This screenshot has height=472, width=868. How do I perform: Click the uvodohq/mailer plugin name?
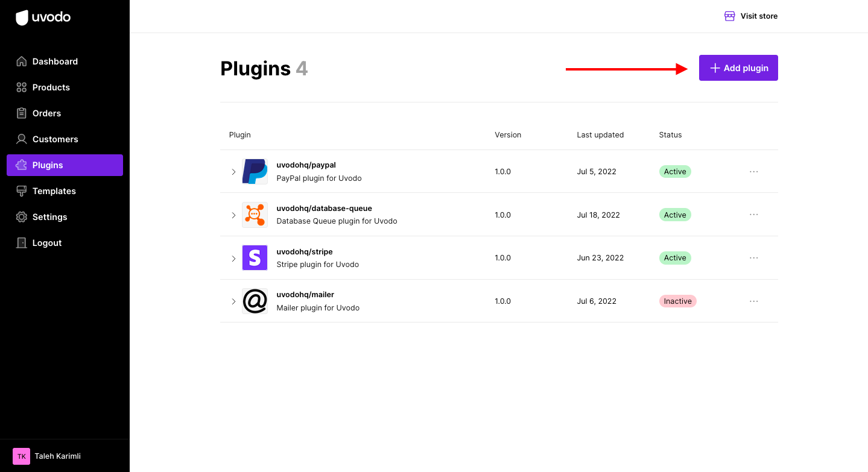pos(305,295)
